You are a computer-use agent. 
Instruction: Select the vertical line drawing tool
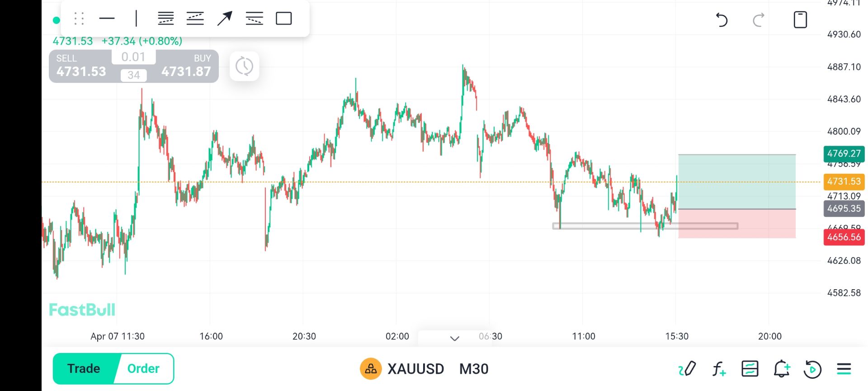tap(136, 19)
